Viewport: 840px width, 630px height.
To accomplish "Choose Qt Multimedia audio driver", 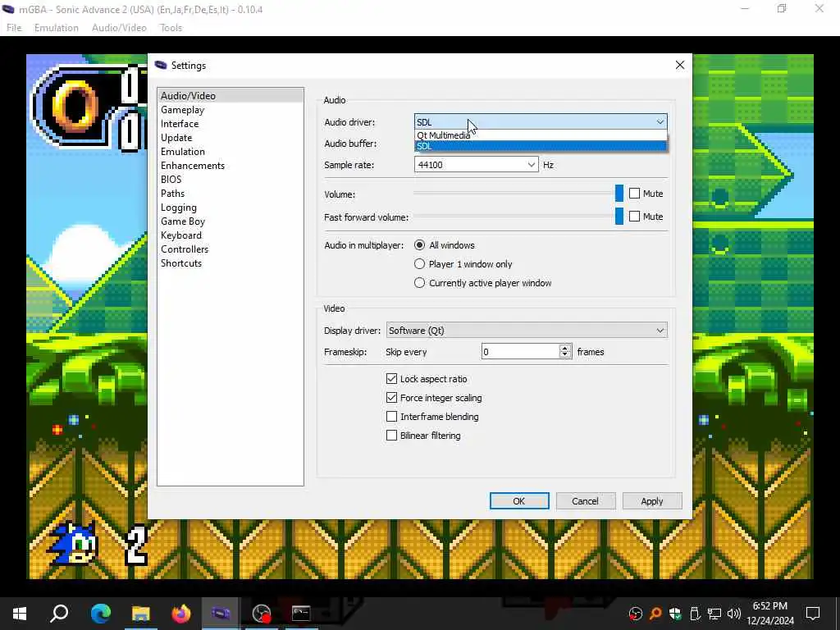I will [x=541, y=135].
